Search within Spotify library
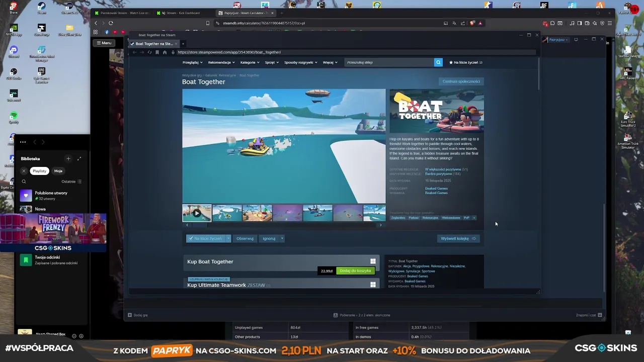This screenshot has width=644, height=362. 24,182
